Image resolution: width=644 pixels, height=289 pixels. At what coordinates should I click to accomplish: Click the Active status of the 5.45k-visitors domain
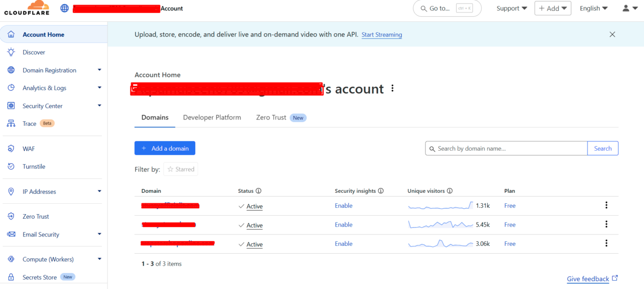255,225
